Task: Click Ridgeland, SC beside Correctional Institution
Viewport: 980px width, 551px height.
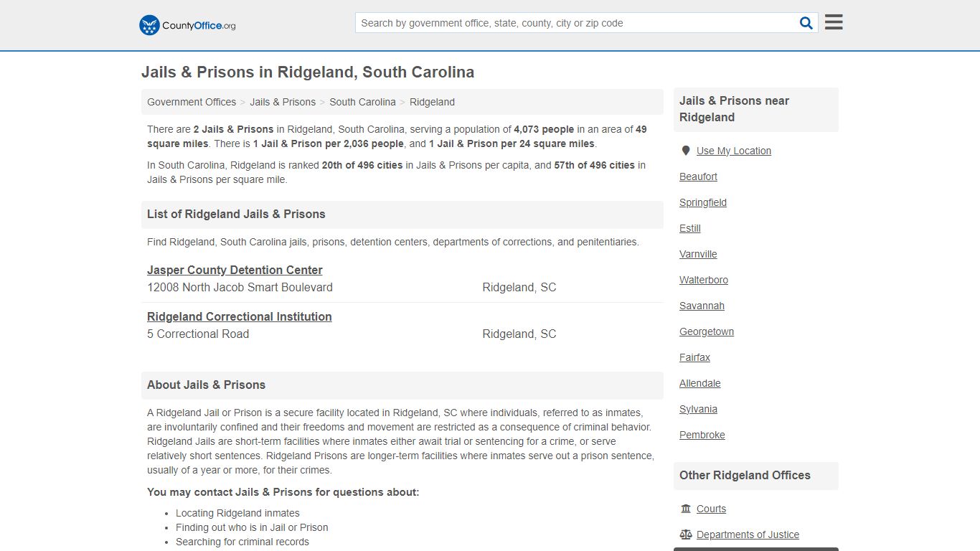Action: tap(519, 334)
